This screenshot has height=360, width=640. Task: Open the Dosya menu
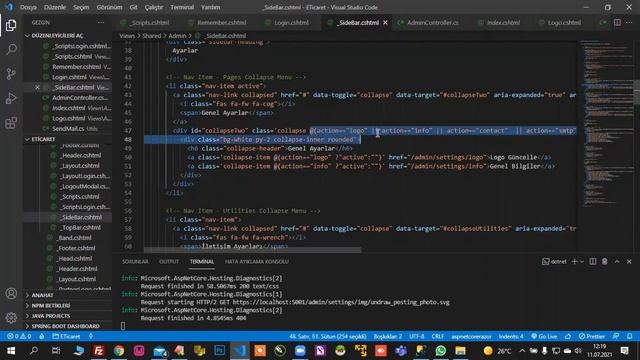28,7
